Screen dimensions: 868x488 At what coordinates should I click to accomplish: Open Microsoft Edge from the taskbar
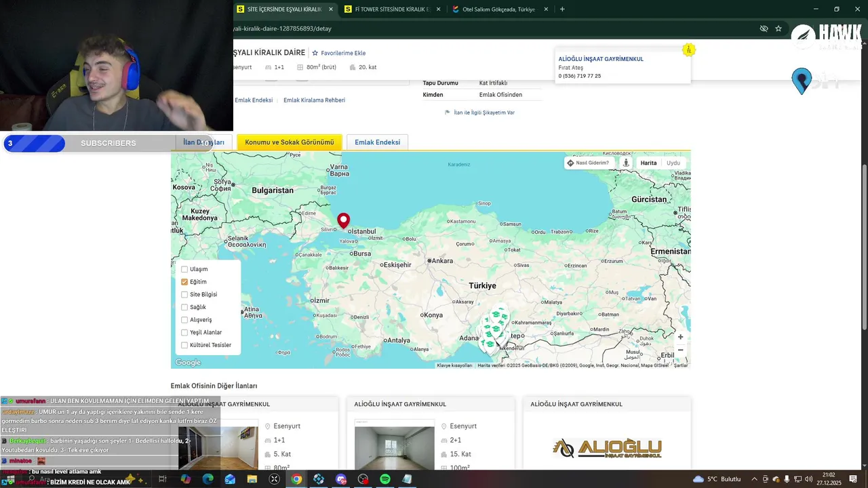tap(208, 479)
